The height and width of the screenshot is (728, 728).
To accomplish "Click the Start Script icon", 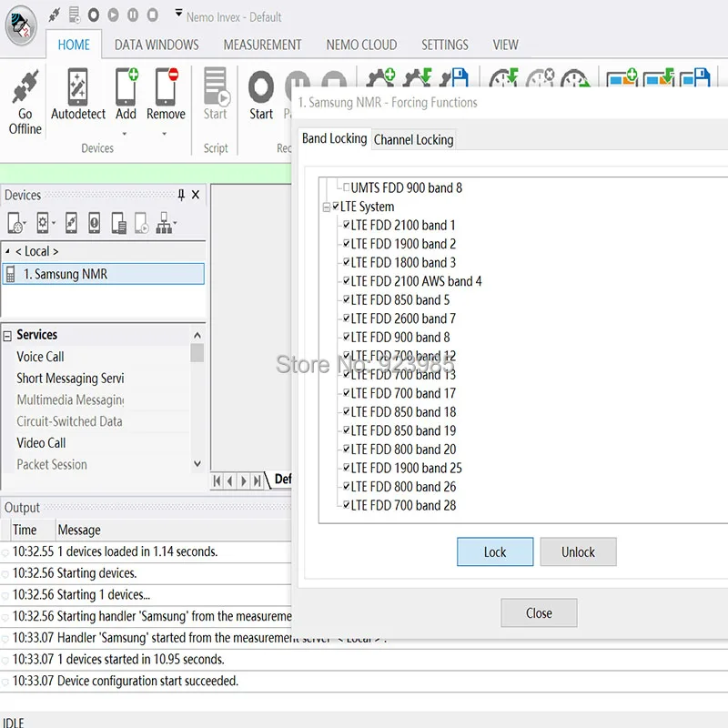I will 216,86.
